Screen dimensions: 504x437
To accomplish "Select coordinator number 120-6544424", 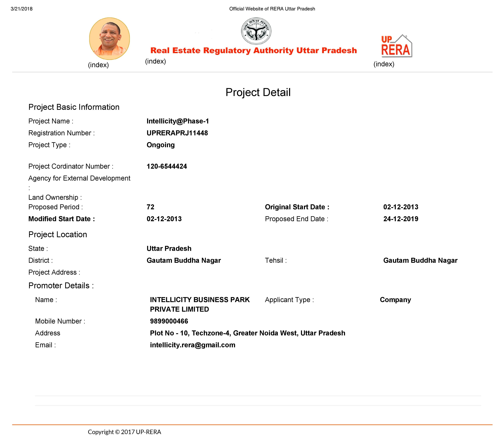I will click(x=167, y=166).
